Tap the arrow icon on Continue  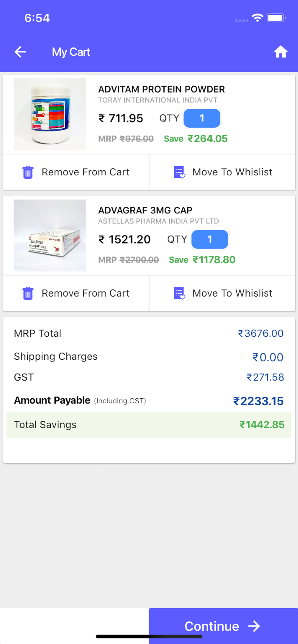254,626
